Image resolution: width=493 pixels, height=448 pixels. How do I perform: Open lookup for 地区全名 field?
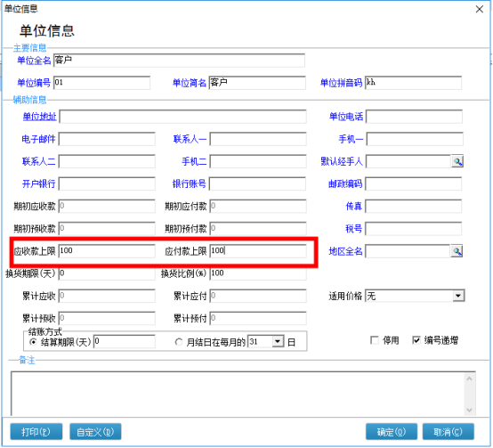(457, 251)
